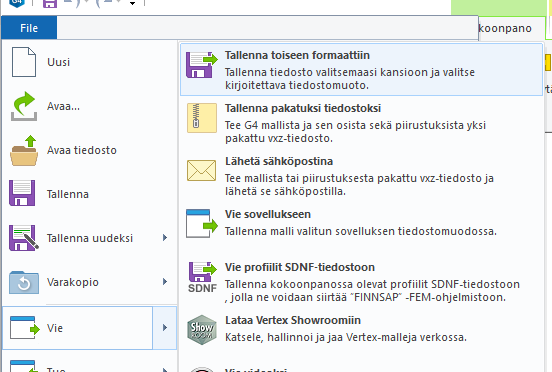Choose Tallenna in the File menu
Image resolution: width=552 pixels, height=372 pixels.
[x=68, y=194]
